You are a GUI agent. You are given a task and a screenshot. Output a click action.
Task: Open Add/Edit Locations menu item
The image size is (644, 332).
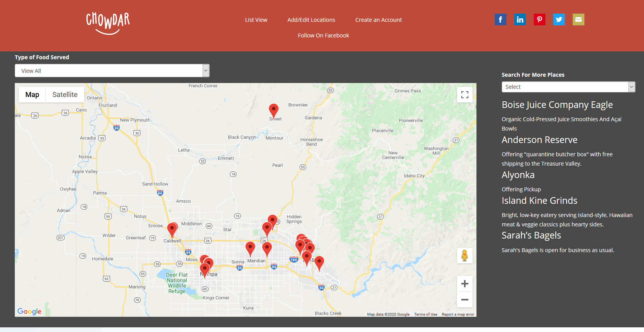click(x=311, y=20)
